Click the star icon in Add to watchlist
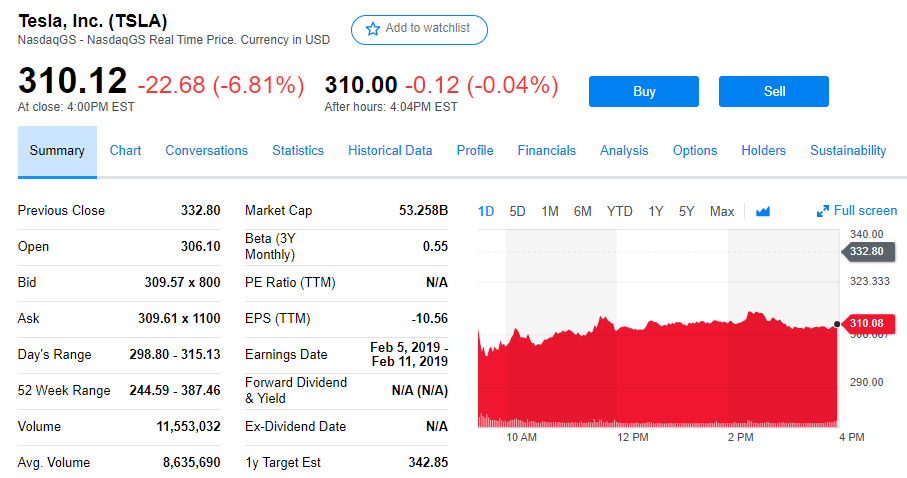Image resolution: width=907 pixels, height=478 pixels. tap(373, 28)
